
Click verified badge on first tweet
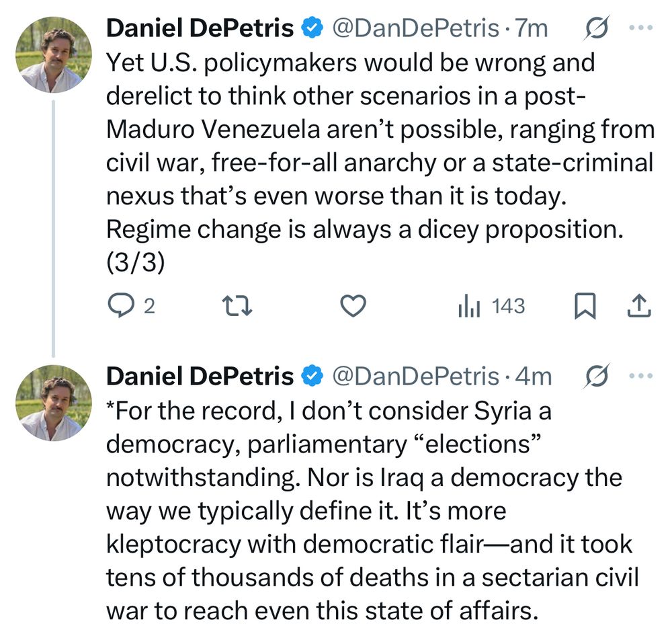[312, 28]
